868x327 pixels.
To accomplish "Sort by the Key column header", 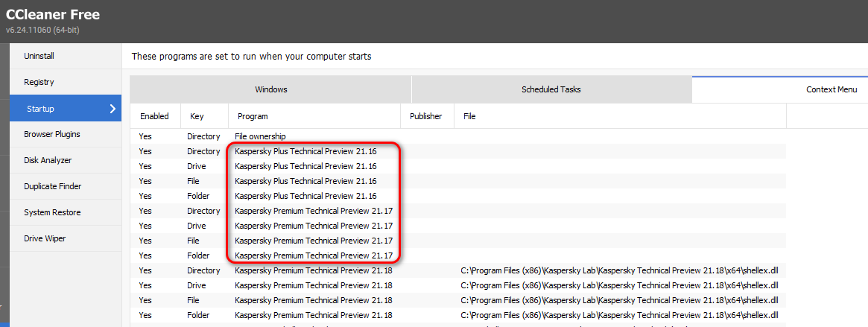I will click(205, 116).
